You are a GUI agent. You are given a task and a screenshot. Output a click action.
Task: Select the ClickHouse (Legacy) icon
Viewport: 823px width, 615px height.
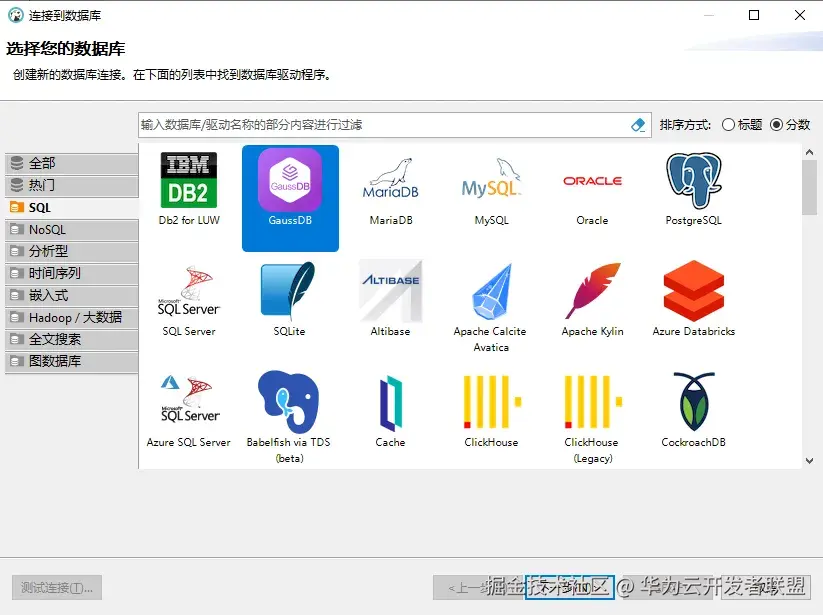click(593, 402)
